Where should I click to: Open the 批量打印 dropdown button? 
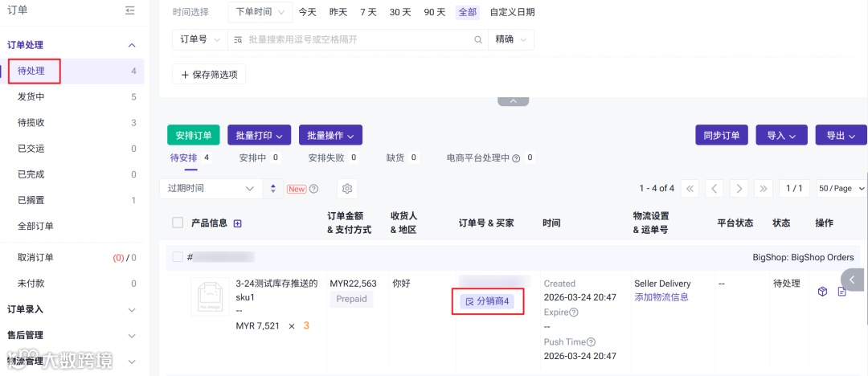point(259,135)
